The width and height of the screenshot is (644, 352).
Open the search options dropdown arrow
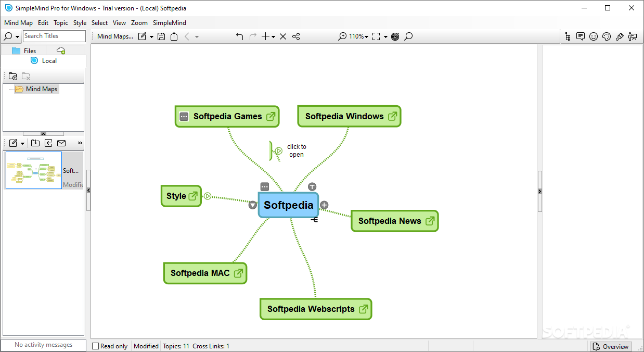tap(17, 37)
